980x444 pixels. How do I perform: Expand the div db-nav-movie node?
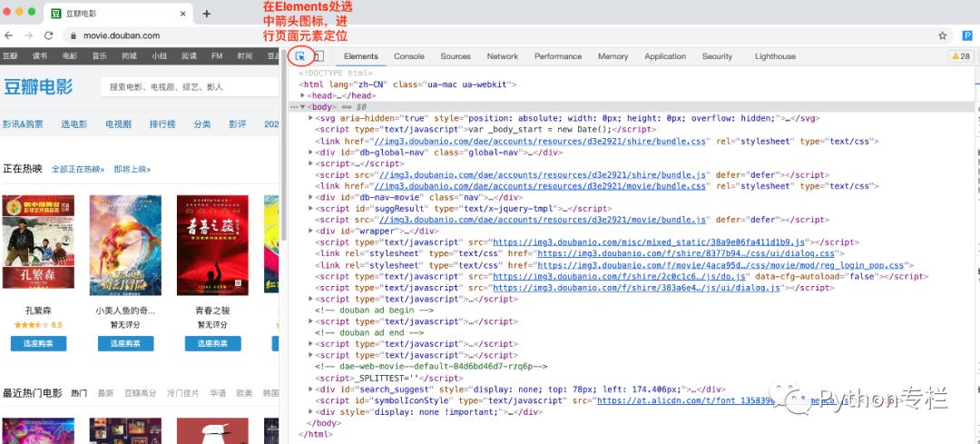(311, 197)
